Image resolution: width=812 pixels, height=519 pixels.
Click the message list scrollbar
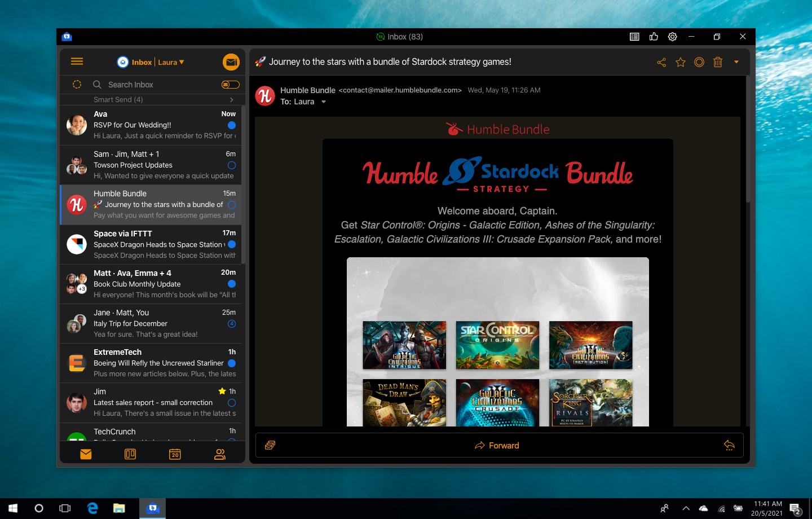pos(243,184)
